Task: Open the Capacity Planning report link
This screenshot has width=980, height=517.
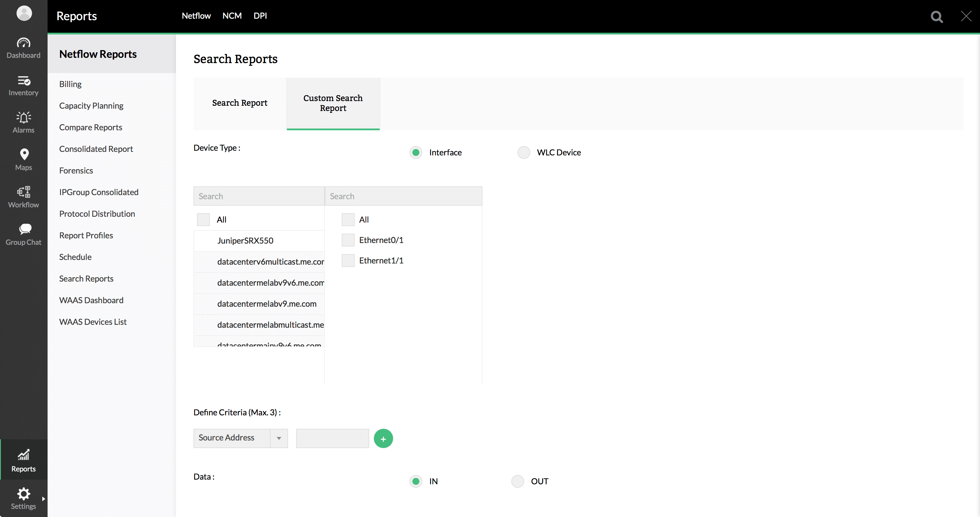Action: pos(91,106)
